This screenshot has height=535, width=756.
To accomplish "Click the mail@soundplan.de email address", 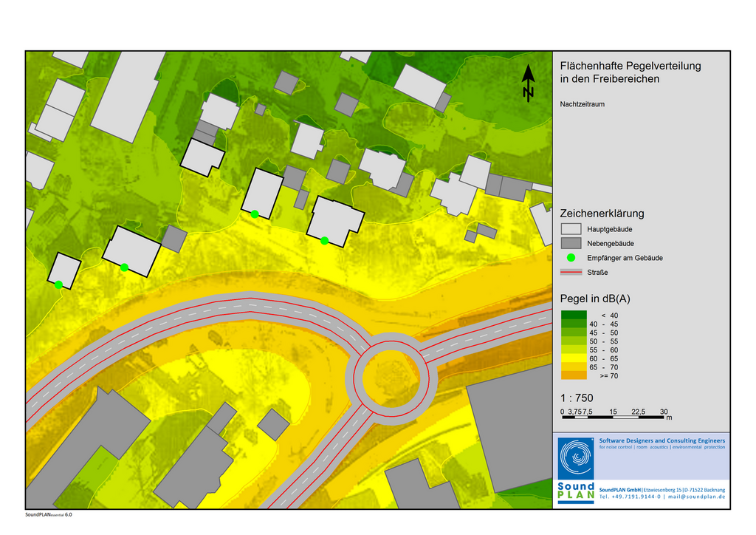I will pos(696,497).
